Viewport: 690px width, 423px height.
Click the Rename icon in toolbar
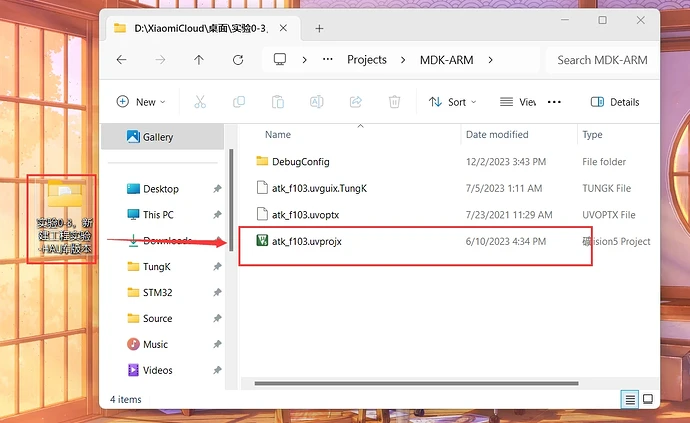point(317,102)
